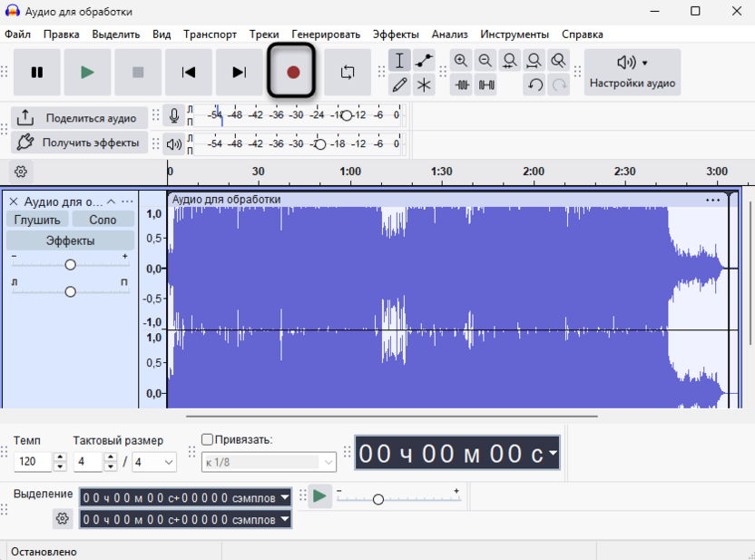Open time display format dropdown arrow

tap(553, 453)
